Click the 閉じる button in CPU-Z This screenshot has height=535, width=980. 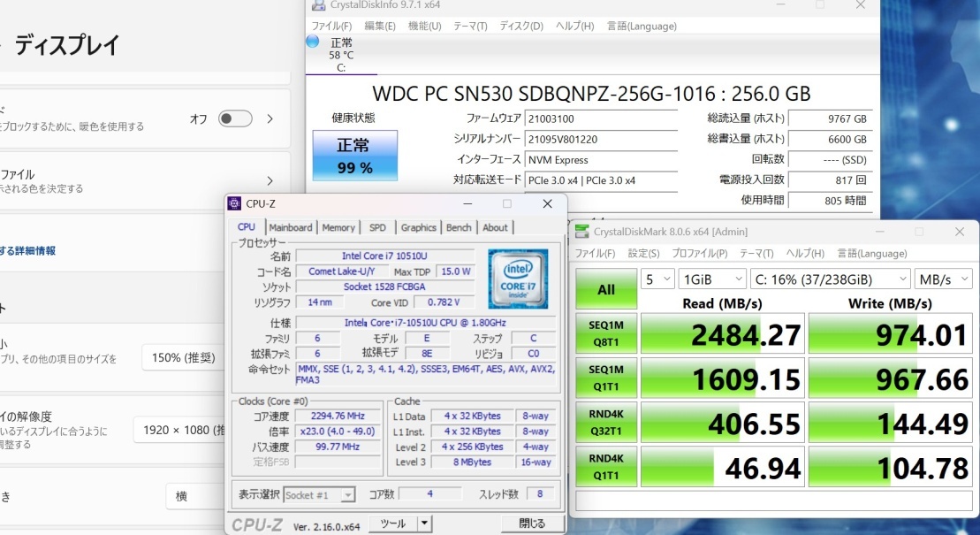(x=532, y=524)
